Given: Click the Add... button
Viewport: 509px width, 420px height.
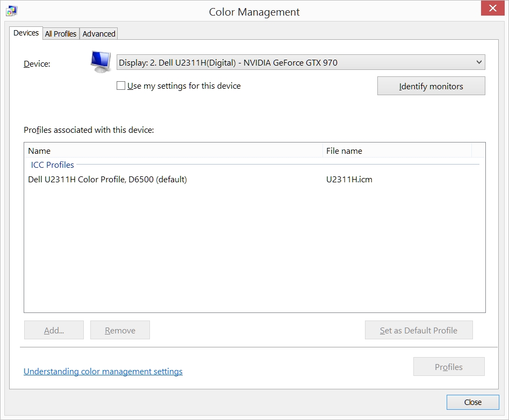Looking at the screenshot, I should (x=54, y=330).
